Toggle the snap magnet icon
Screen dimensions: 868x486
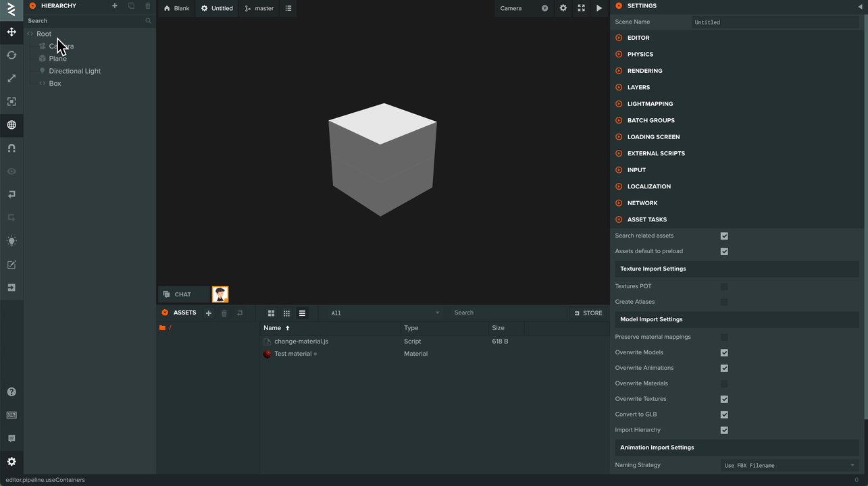(11, 148)
